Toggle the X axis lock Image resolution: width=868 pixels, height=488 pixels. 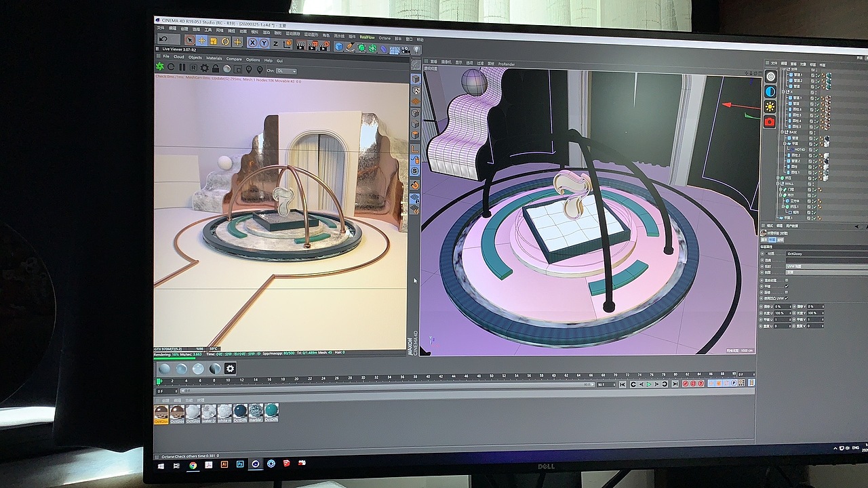[x=252, y=43]
